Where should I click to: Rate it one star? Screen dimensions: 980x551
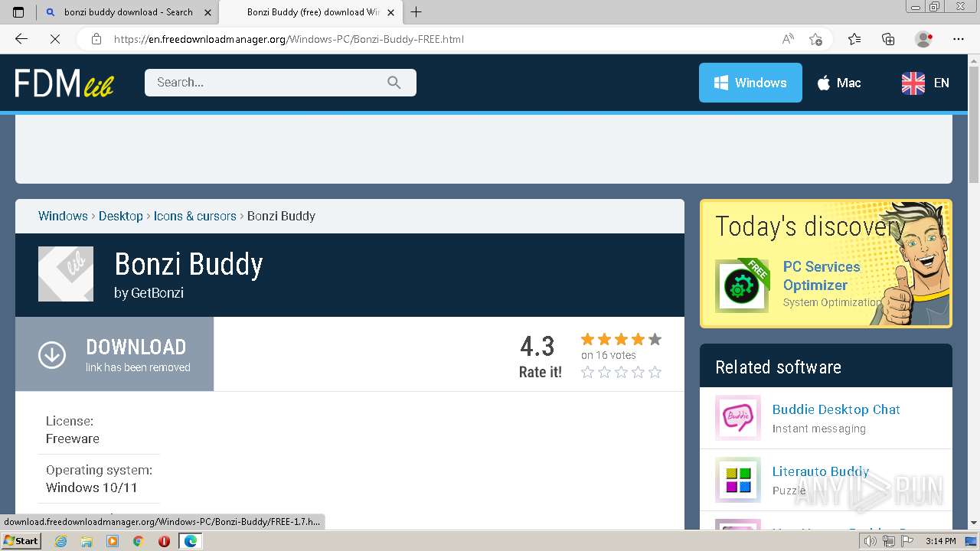[587, 372]
